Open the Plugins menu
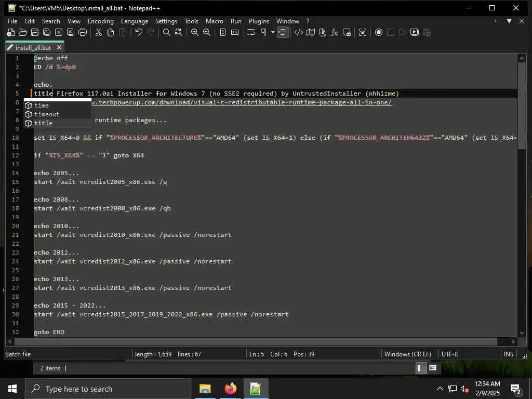The image size is (532, 399). (x=259, y=21)
